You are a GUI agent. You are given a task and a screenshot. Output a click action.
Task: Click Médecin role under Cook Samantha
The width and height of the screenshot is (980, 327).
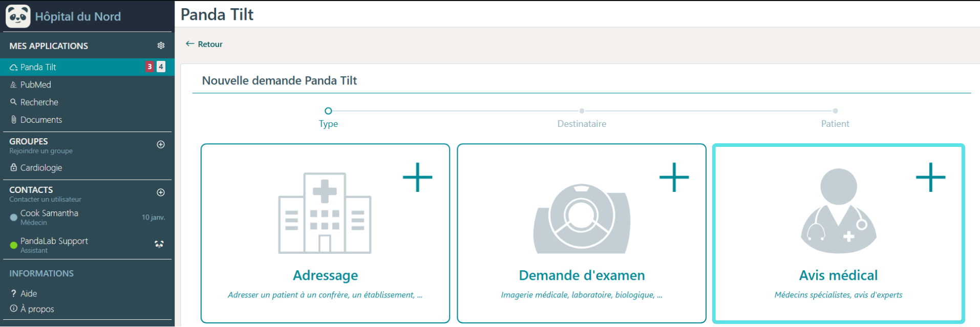point(34,223)
